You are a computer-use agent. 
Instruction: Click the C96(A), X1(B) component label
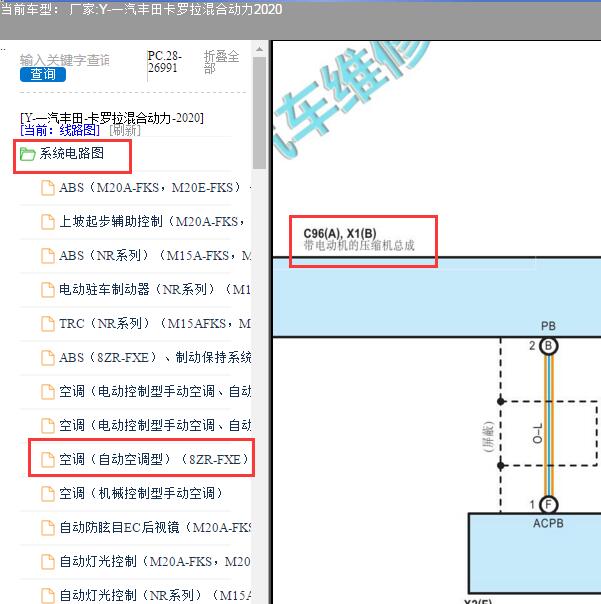(340, 233)
